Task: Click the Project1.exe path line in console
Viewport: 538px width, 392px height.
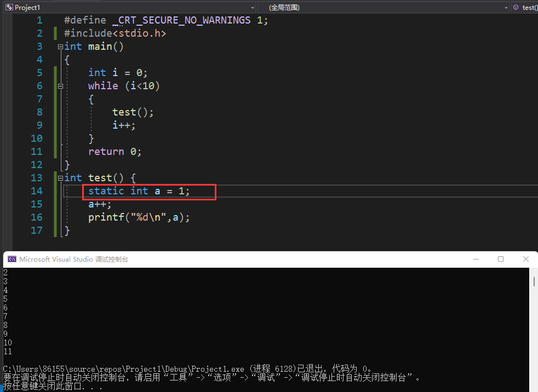Action: [x=187, y=369]
